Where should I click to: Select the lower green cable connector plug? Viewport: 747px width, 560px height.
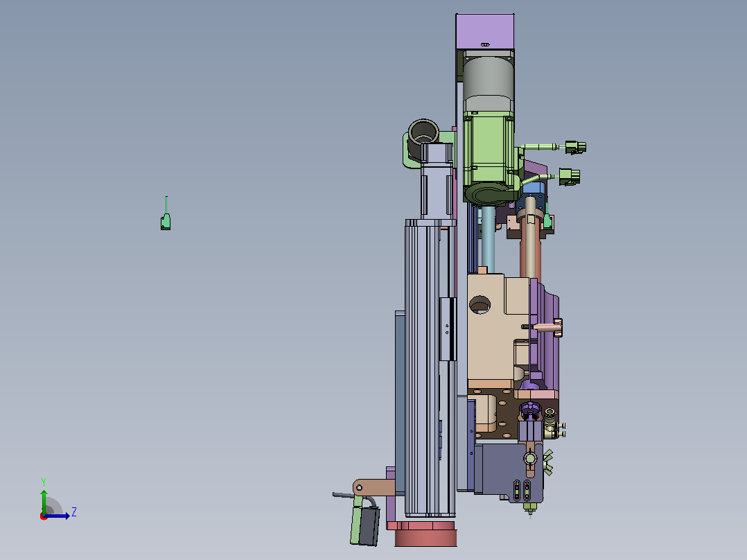point(570,176)
